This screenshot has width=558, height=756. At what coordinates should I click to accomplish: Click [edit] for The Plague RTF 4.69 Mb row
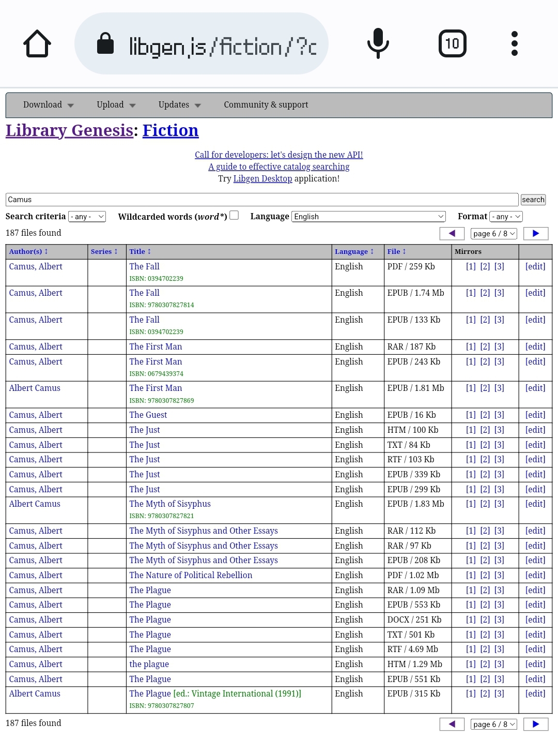coord(535,649)
